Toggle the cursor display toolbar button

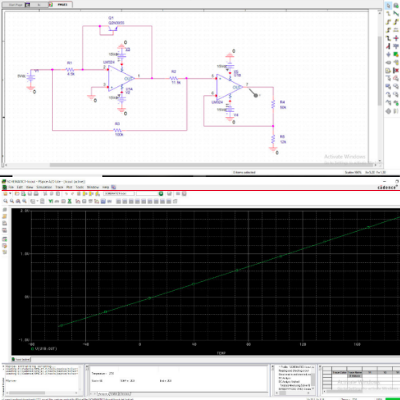[x=103, y=201]
